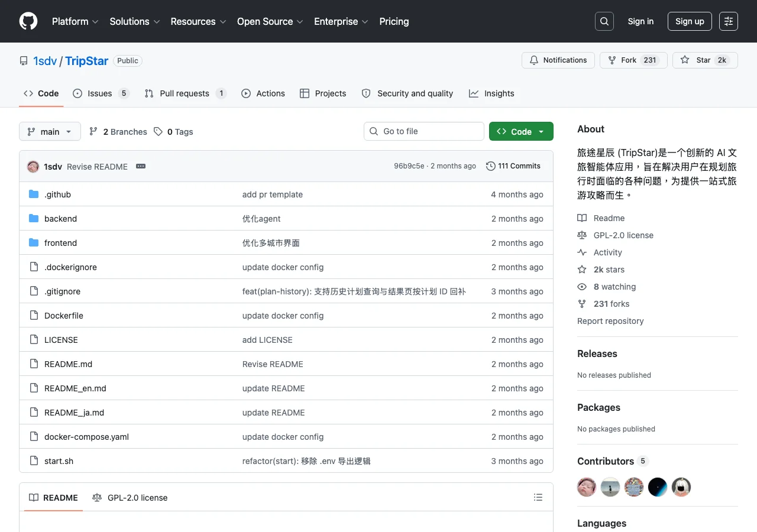Click the GitHub logo icon
Viewport: 757px width, 532px height.
click(28, 21)
